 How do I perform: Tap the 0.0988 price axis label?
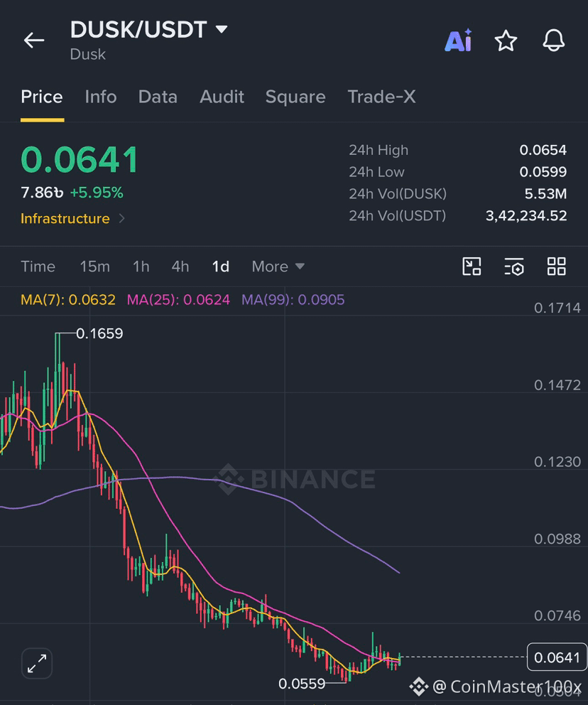click(557, 539)
